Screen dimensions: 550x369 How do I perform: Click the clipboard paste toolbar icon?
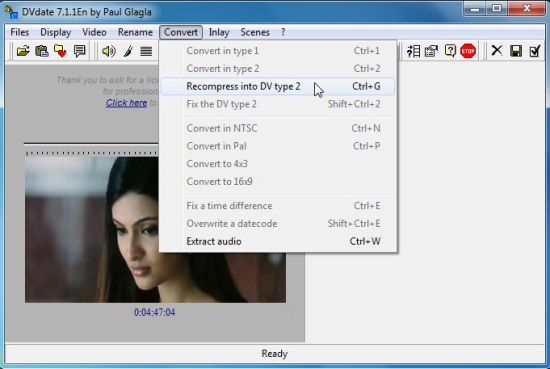(42, 51)
